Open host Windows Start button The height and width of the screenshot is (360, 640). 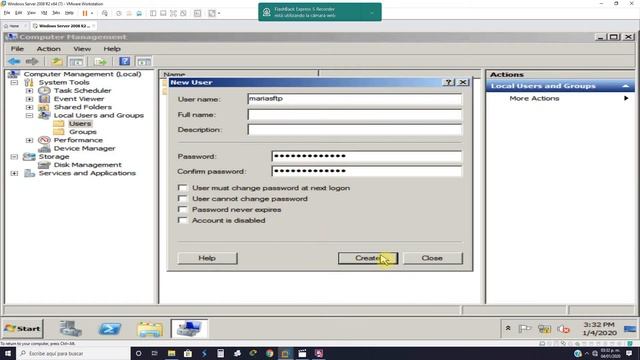pyautogui.click(x=8, y=353)
